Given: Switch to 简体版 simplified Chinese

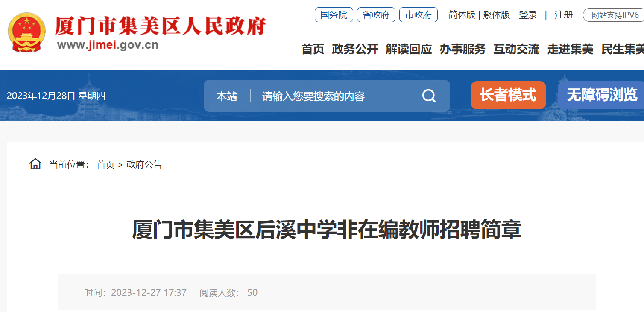Looking at the screenshot, I should [x=462, y=15].
